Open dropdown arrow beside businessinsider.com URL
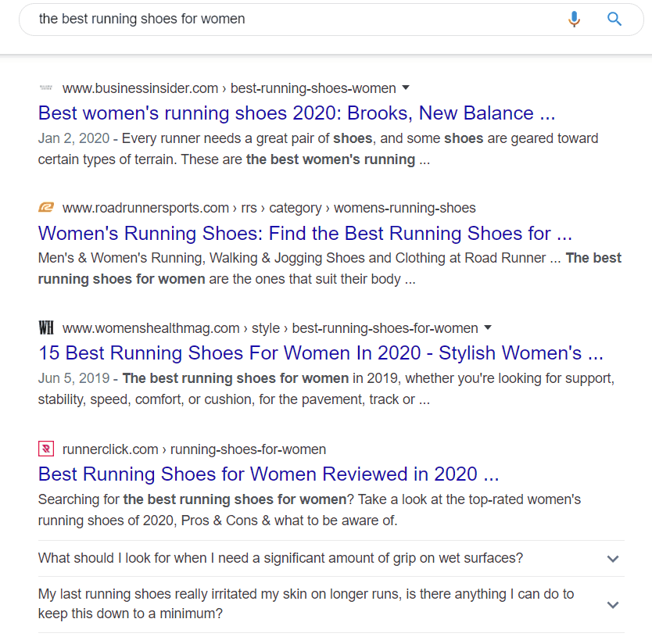This screenshot has height=644, width=652. click(406, 88)
